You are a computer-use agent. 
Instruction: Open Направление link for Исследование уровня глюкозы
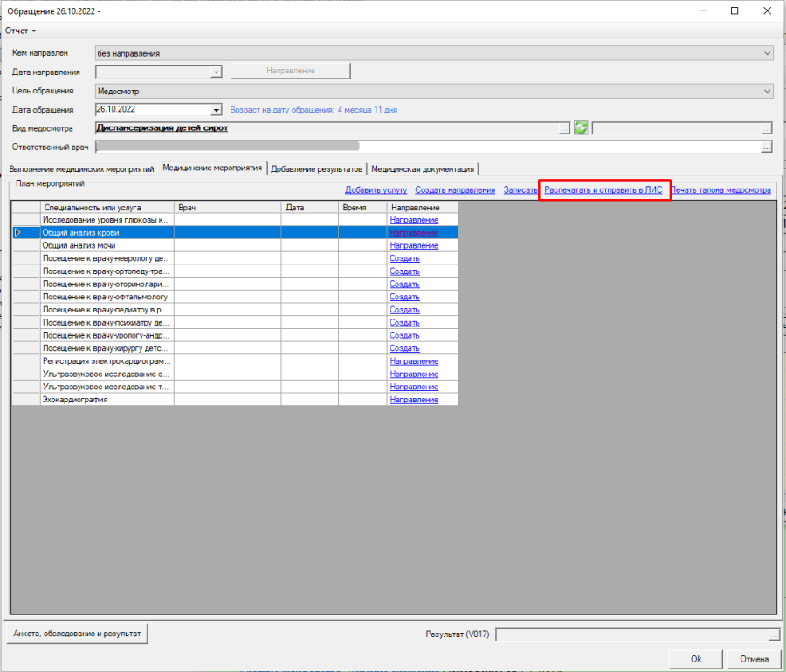(x=414, y=220)
